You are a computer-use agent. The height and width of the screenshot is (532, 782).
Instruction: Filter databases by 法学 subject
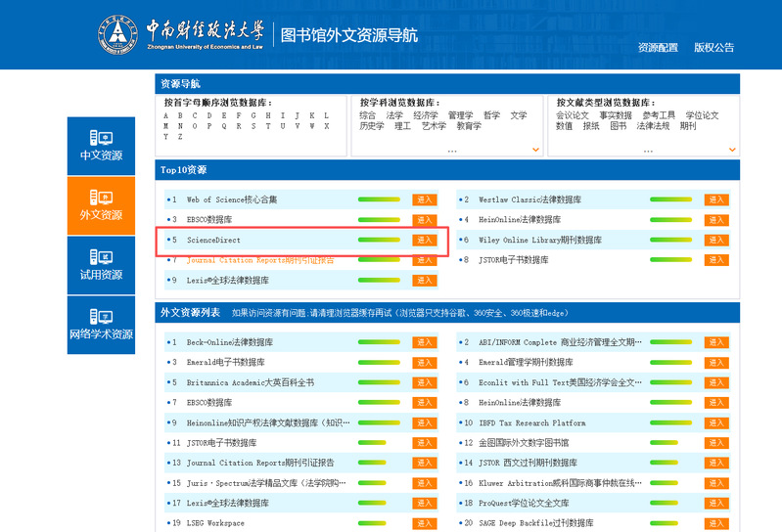pyautogui.click(x=394, y=115)
